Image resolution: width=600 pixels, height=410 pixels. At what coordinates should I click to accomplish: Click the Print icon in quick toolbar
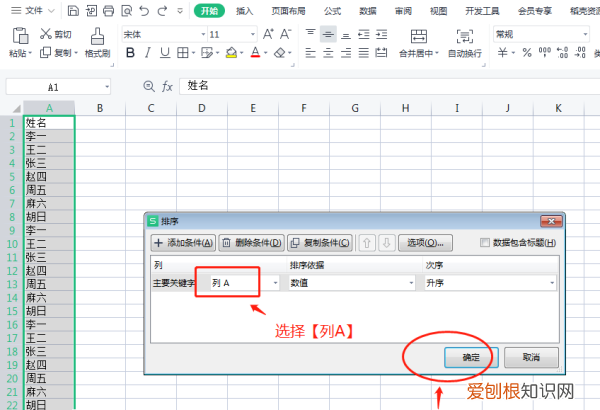[x=108, y=11]
